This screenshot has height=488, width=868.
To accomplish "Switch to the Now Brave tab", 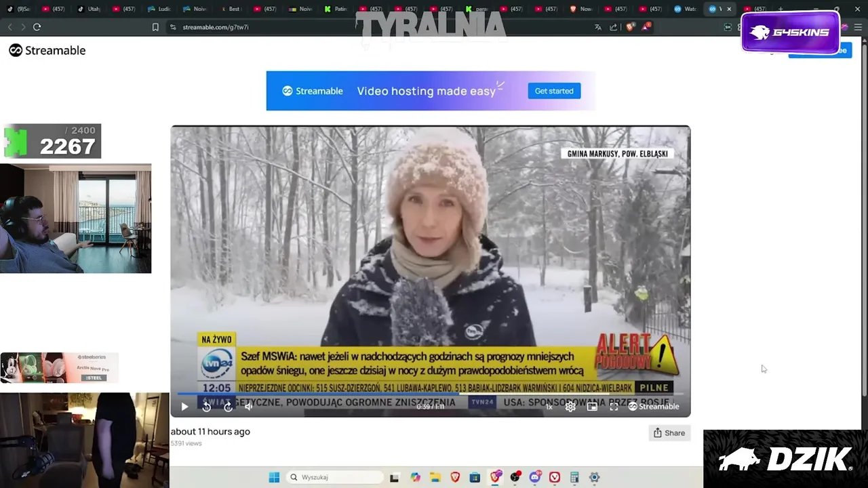I will click(582, 9).
